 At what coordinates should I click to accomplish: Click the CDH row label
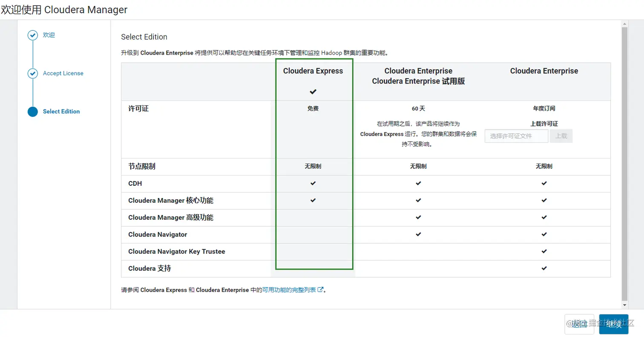click(135, 183)
